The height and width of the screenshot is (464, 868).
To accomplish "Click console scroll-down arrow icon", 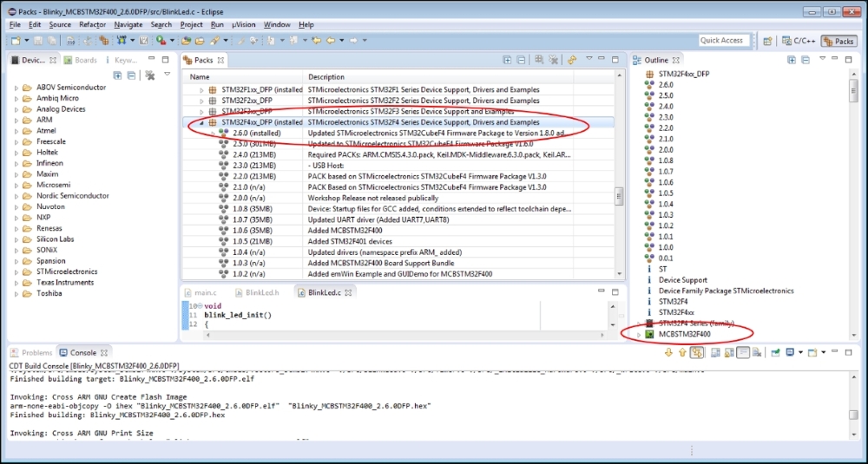I will [x=668, y=352].
